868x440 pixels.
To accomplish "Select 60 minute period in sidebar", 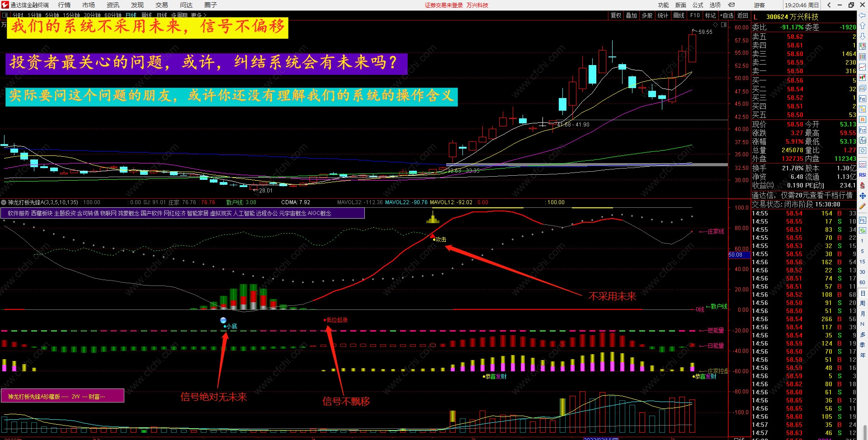I will pyautogui.click(x=863, y=282).
